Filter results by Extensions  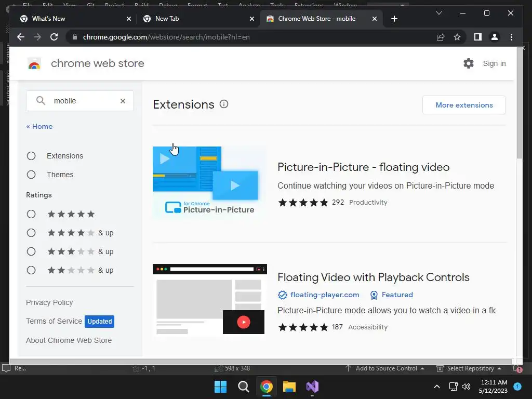tap(31, 156)
